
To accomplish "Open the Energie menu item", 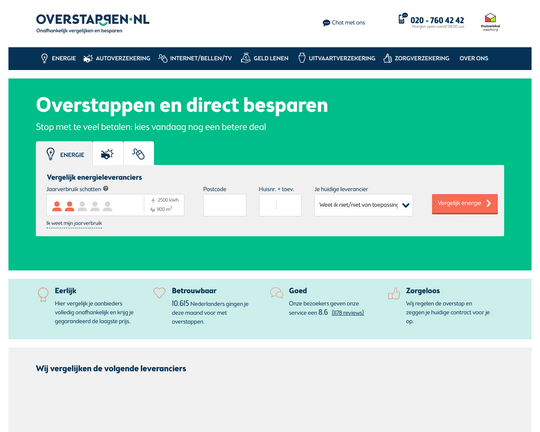I will coord(64,58).
